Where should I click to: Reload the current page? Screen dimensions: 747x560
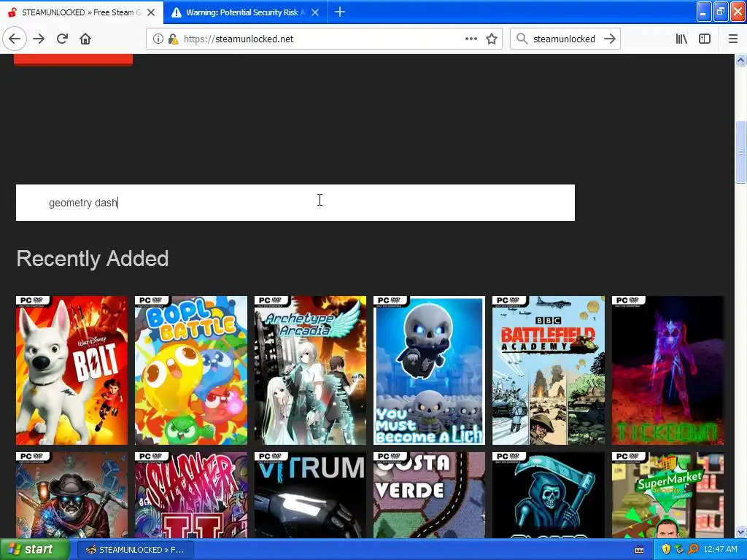tap(62, 39)
